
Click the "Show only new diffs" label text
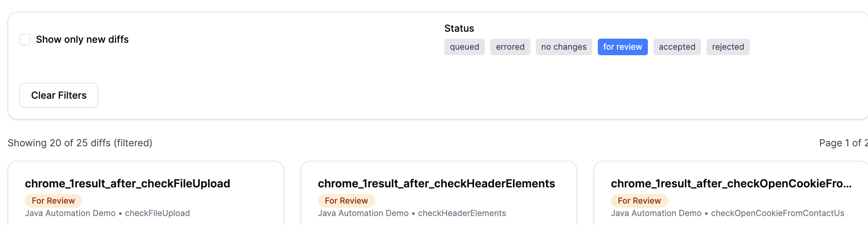coord(82,39)
